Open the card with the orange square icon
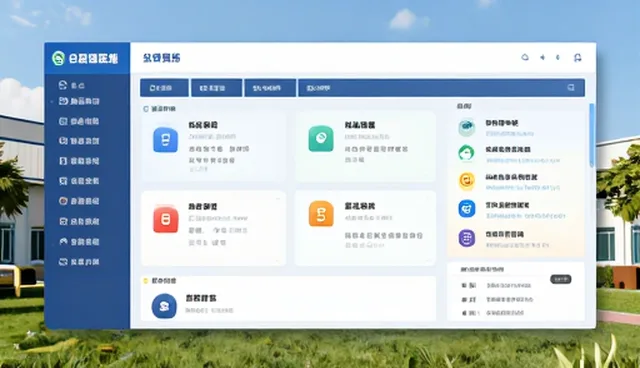Image resolution: width=640 pixels, height=368 pixels. 365,228
